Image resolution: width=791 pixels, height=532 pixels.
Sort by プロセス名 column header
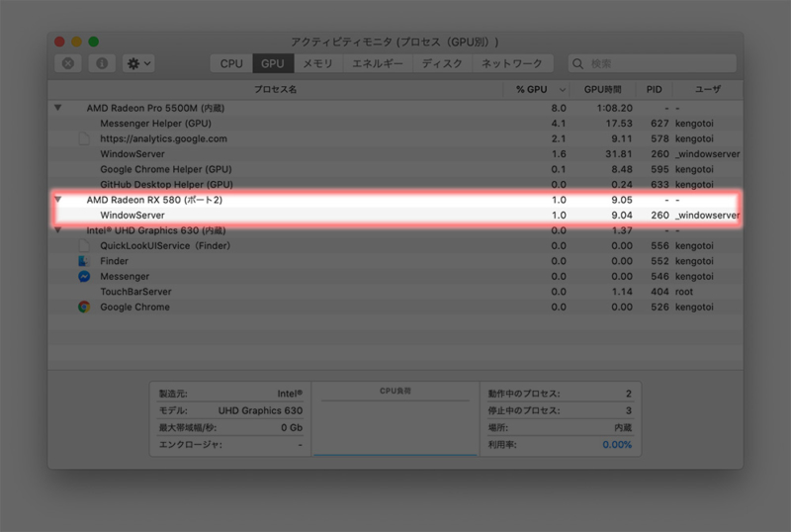click(276, 89)
